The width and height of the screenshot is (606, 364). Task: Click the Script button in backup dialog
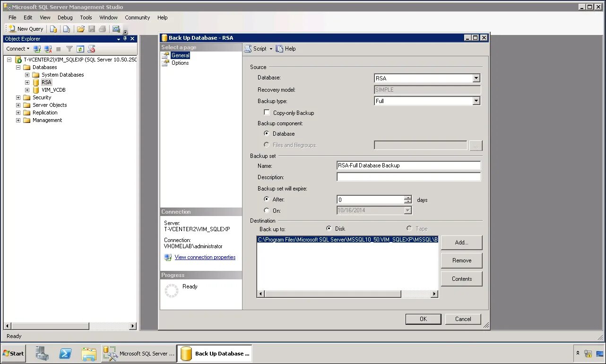[x=256, y=49]
